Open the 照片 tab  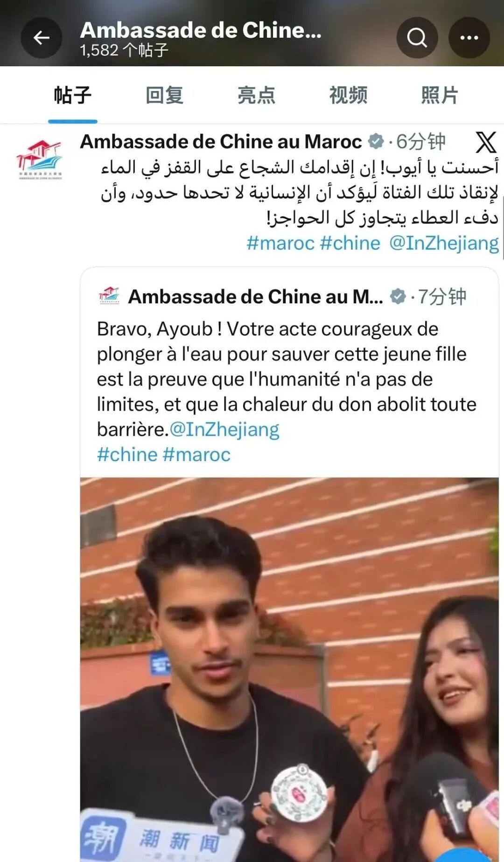click(x=440, y=95)
